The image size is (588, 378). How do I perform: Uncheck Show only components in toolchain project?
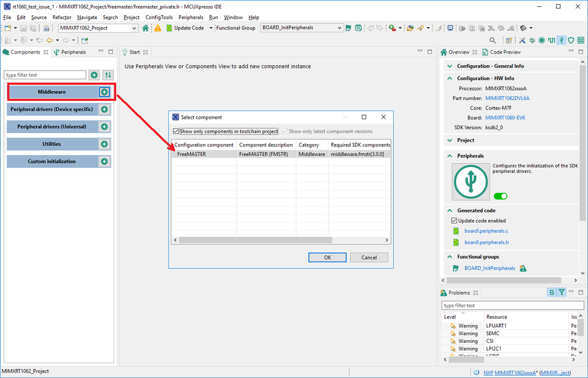point(175,131)
